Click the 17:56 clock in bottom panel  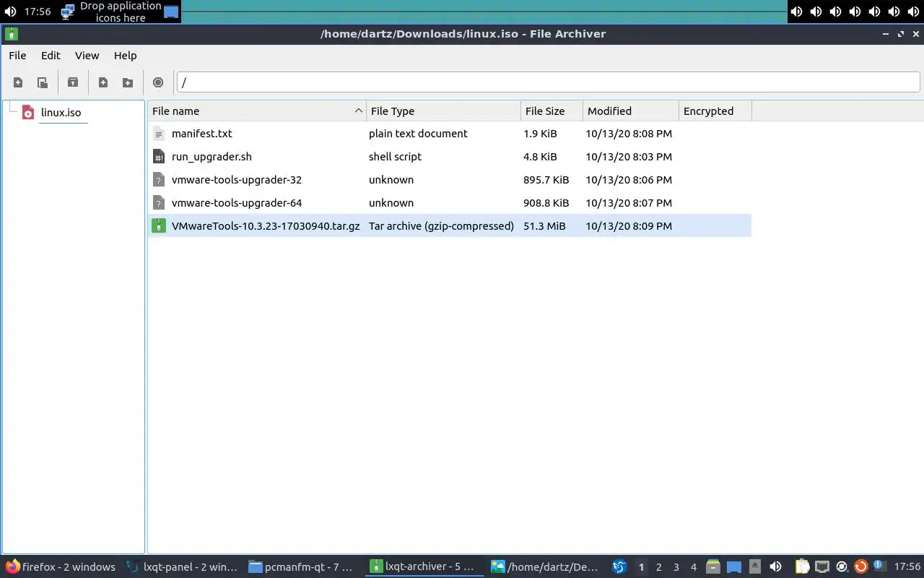[x=907, y=567]
